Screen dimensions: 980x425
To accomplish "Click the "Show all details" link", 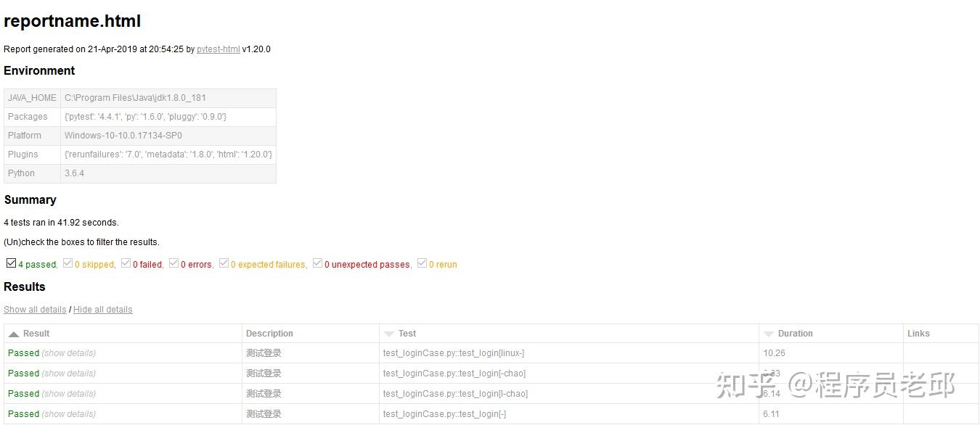I will [35, 310].
